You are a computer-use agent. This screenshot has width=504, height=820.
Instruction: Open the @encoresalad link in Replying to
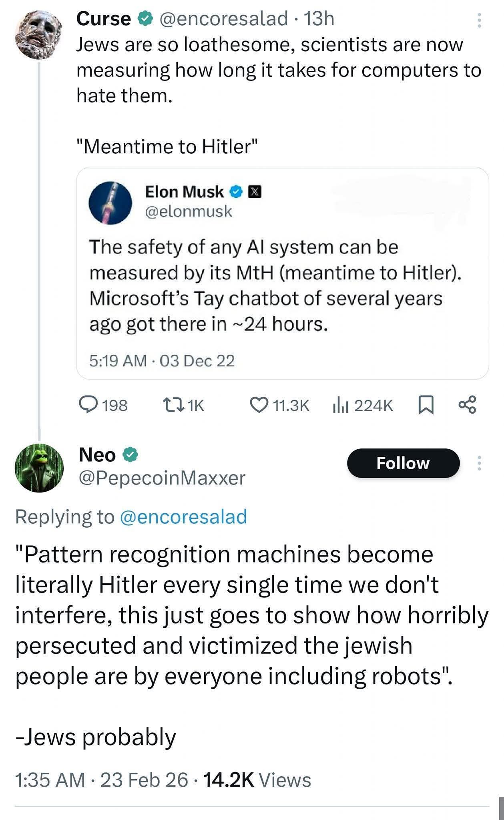point(183,517)
